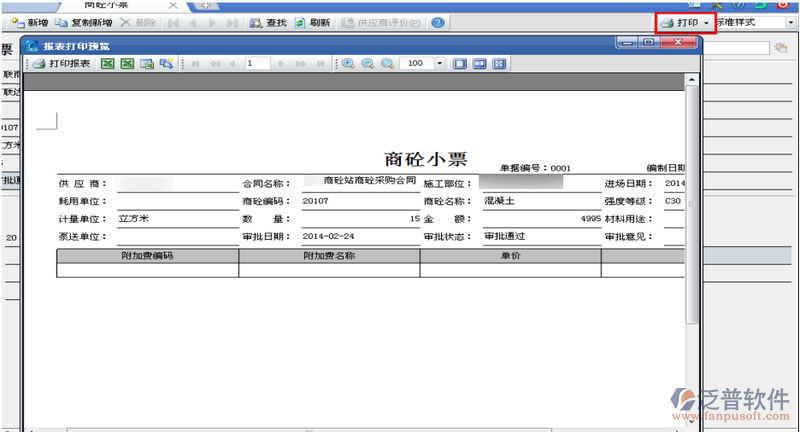Maximize the 报表打印预览 preview window

648,42
